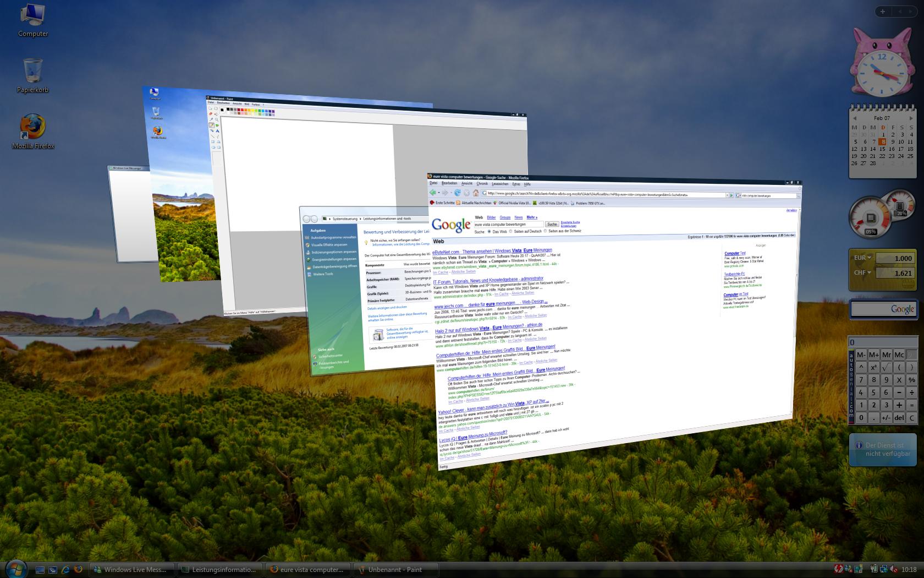The image size is (924, 578).
Task: Go to next month in calendar gadget
Action: click(x=911, y=118)
